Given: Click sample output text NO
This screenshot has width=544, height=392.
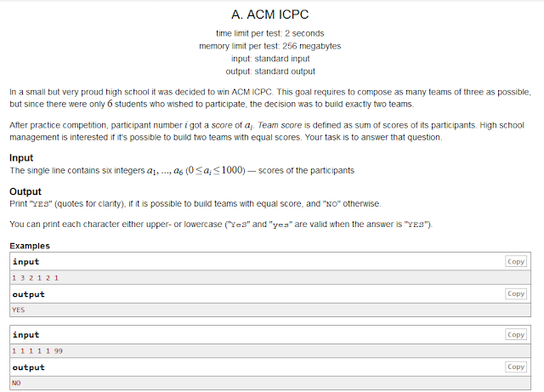Looking at the screenshot, I should coord(17,383).
